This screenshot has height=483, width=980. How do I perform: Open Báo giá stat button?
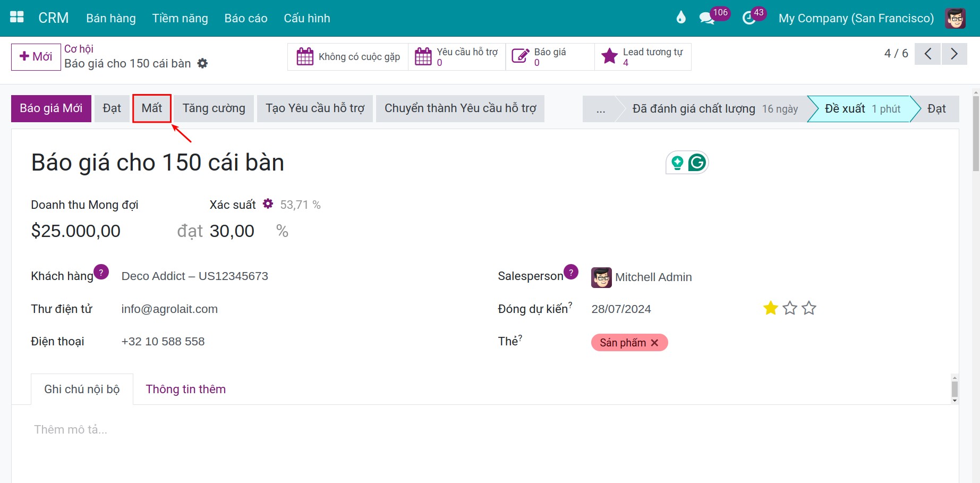click(x=550, y=57)
